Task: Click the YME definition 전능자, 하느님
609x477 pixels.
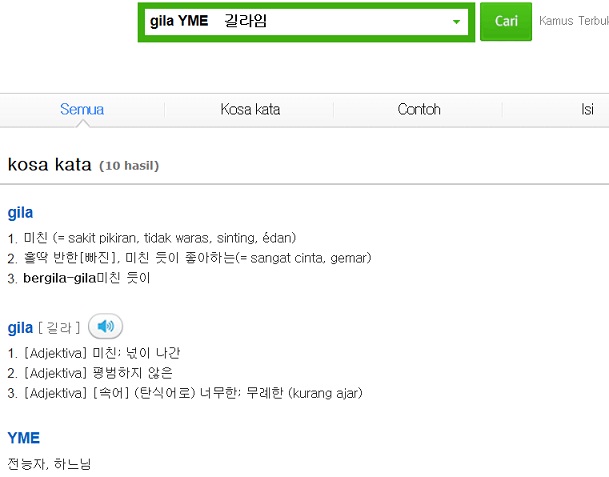Action: [x=49, y=464]
